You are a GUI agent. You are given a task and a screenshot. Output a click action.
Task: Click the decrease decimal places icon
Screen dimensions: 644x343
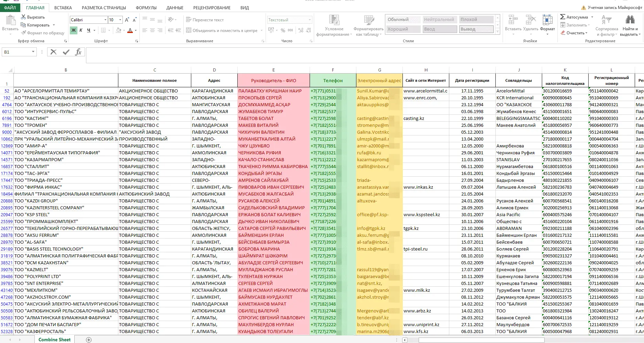(308, 30)
